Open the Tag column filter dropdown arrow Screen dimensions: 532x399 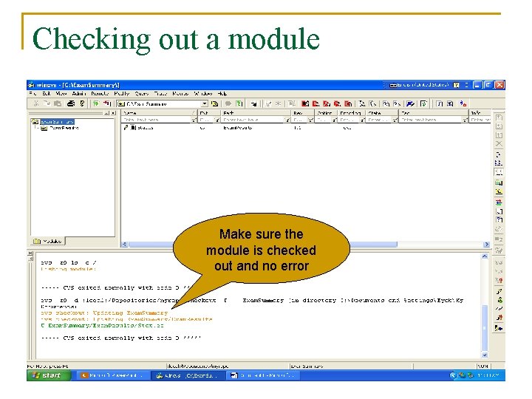(465, 120)
